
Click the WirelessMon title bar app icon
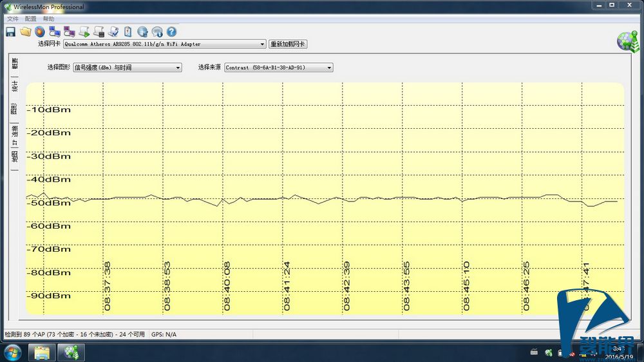(7, 6)
